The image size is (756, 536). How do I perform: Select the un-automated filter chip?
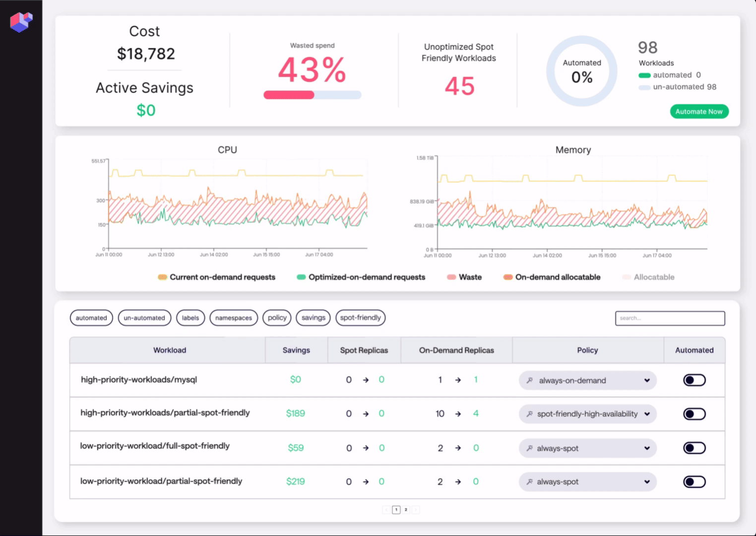(144, 318)
